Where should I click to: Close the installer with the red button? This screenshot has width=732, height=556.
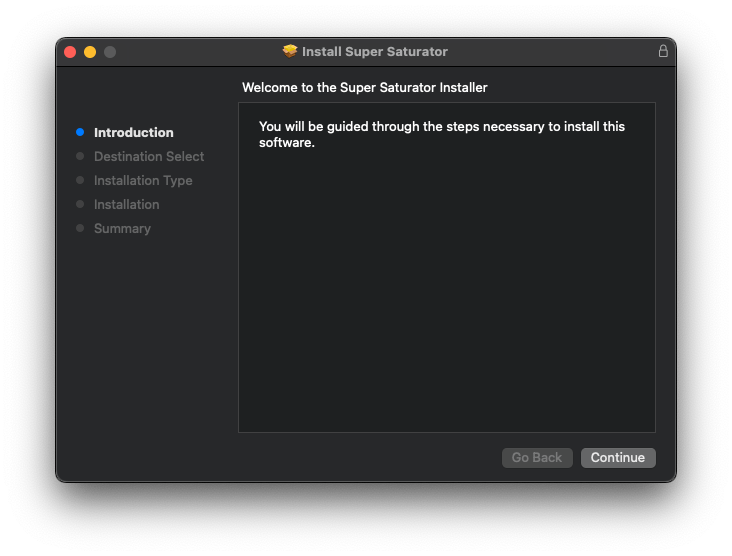(x=70, y=52)
